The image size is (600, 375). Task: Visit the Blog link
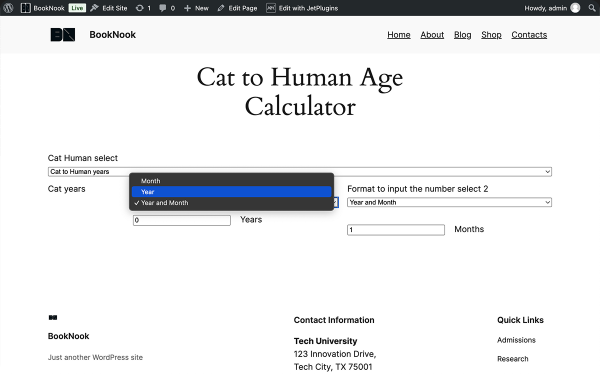tap(462, 35)
